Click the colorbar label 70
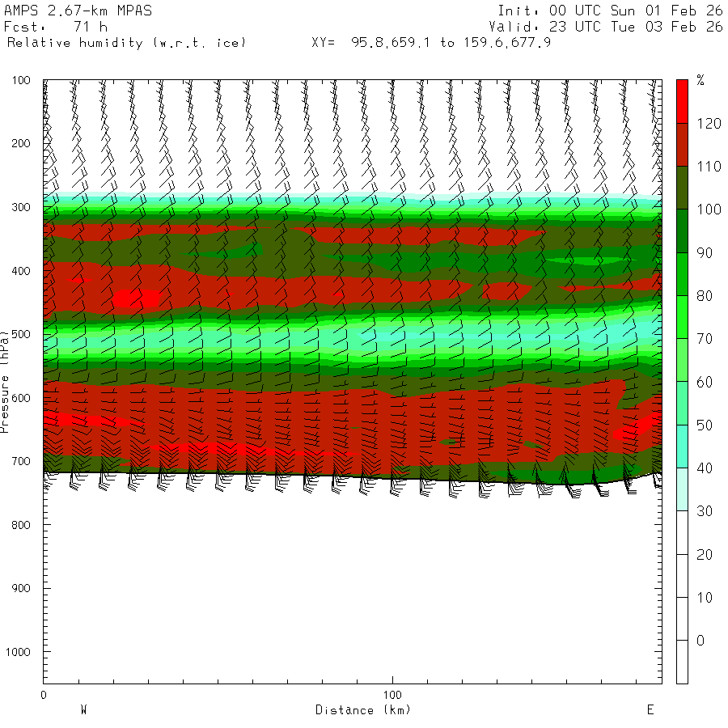 (x=705, y=339)
